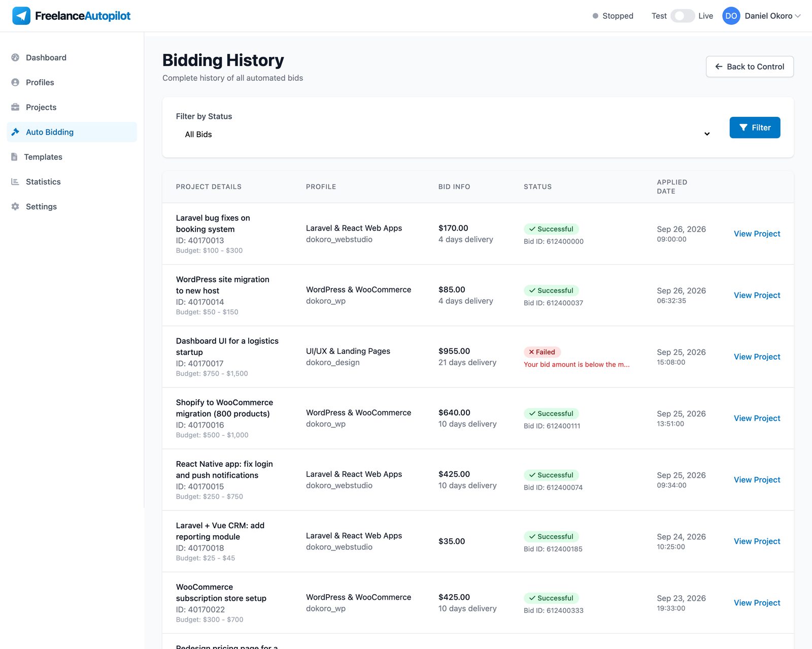Viewport: 812px width, 649px height.
Task: Open Settings in the sidebar
Action: coord(72,207)
